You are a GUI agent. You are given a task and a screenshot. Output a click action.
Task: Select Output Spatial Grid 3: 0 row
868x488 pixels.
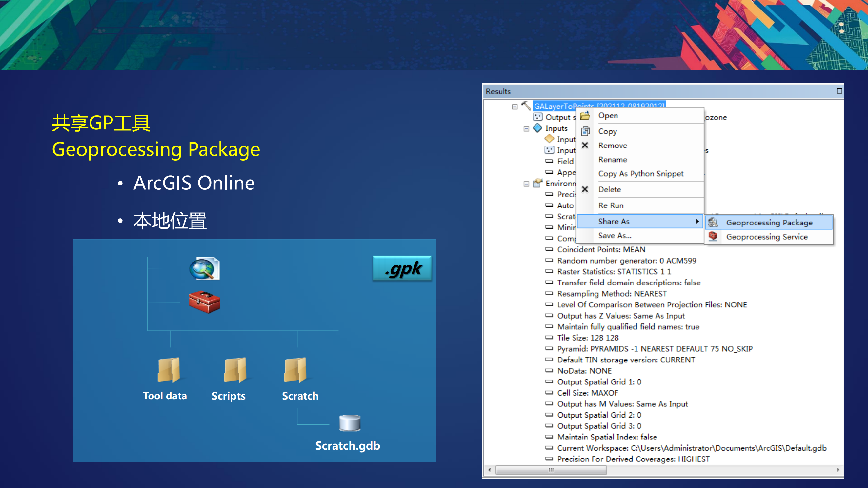pyautogui.click(x=599, y=426)
